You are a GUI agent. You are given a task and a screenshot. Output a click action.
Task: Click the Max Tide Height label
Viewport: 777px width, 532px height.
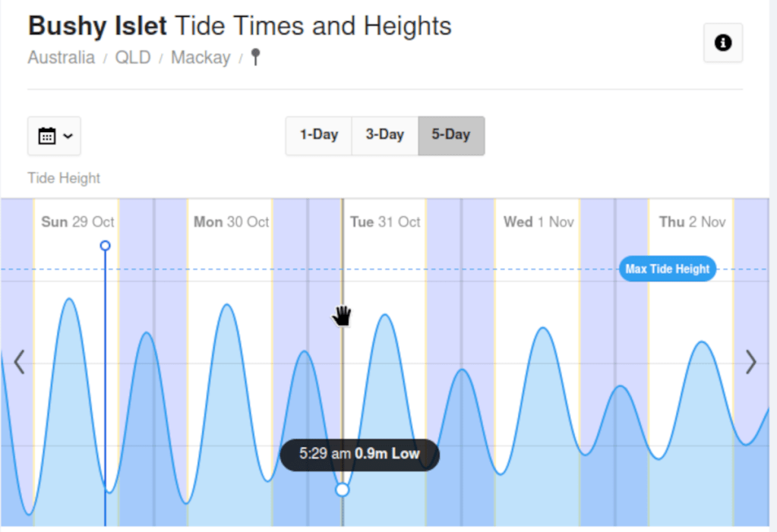click(x=667, y=269)
